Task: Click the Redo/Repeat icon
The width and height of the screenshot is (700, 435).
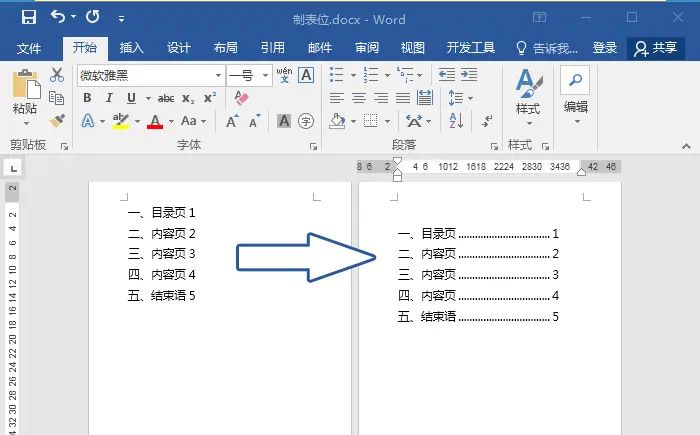Action: click(x=93, y=17)
